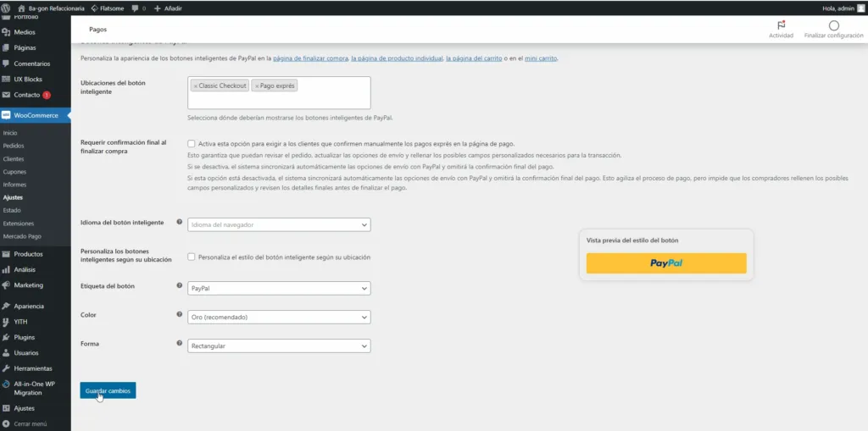Open the Estado submenu item
Image resolution: width=868 pixels, height=431 pixels.
click(x=12, y=211)
